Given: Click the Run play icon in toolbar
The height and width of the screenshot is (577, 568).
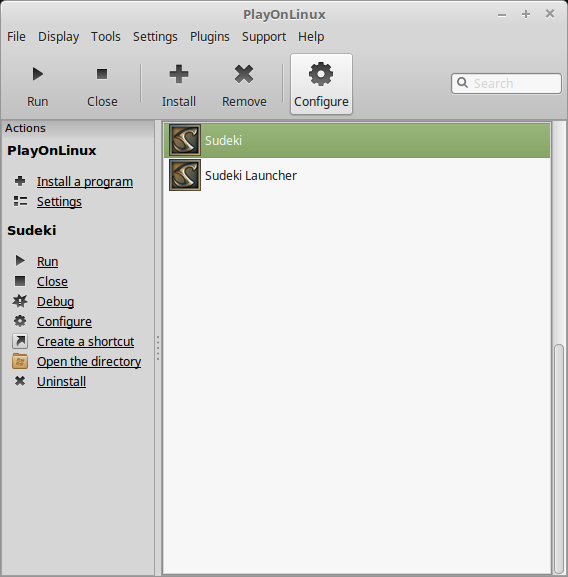Looking at the screenshot, I should (x=38, y=74).
